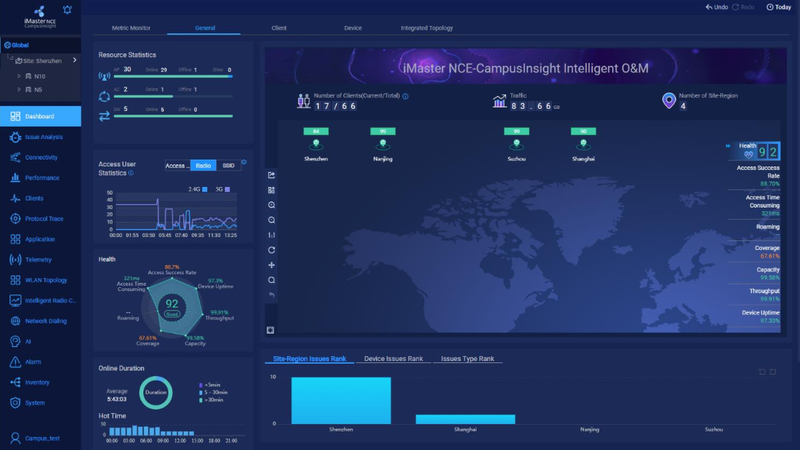Click the "Coverage" label in Health side panel
The image size is (800, 450).
767,248
